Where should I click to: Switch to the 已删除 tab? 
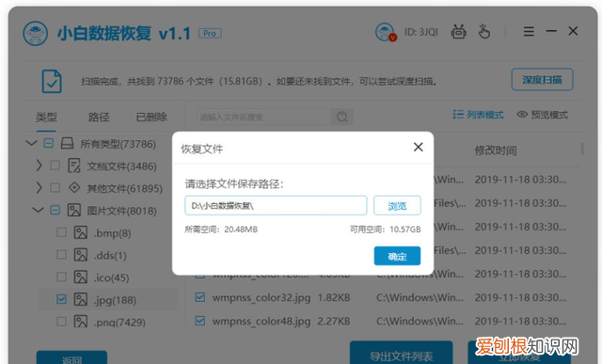(151, 117)
